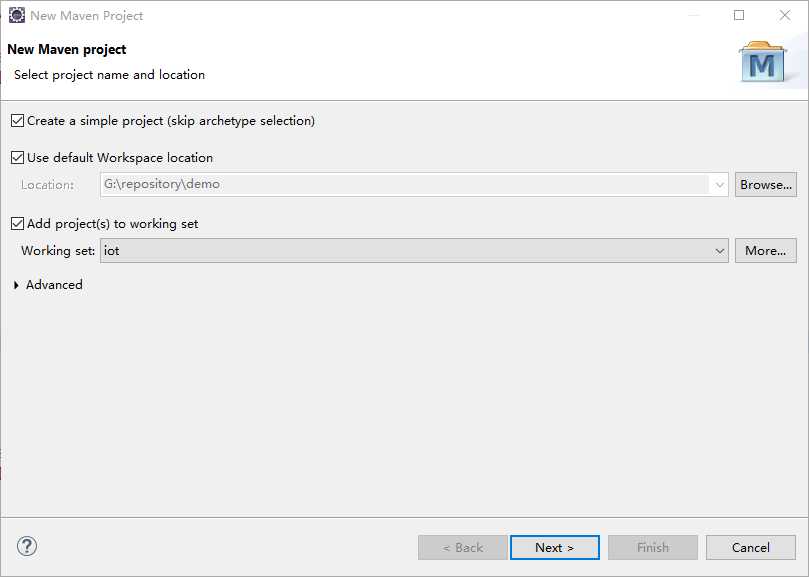Uncheck Use default Workspace location
Image resolution: width=809 pixels, height=577 pixels.
click(x=18, y=157)
